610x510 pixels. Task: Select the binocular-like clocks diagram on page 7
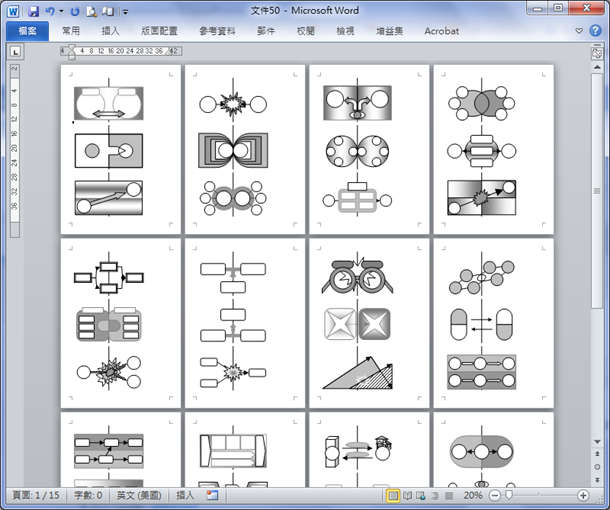357,275
